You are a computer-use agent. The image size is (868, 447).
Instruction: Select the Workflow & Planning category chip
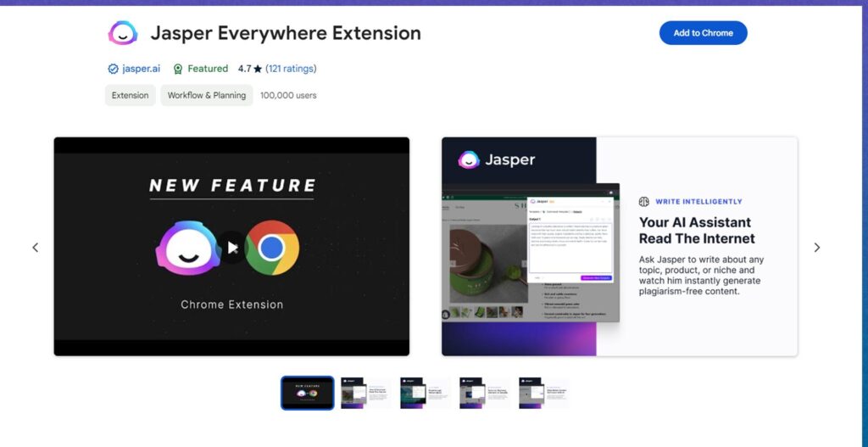pyautogui.click(x=207, y=95)
